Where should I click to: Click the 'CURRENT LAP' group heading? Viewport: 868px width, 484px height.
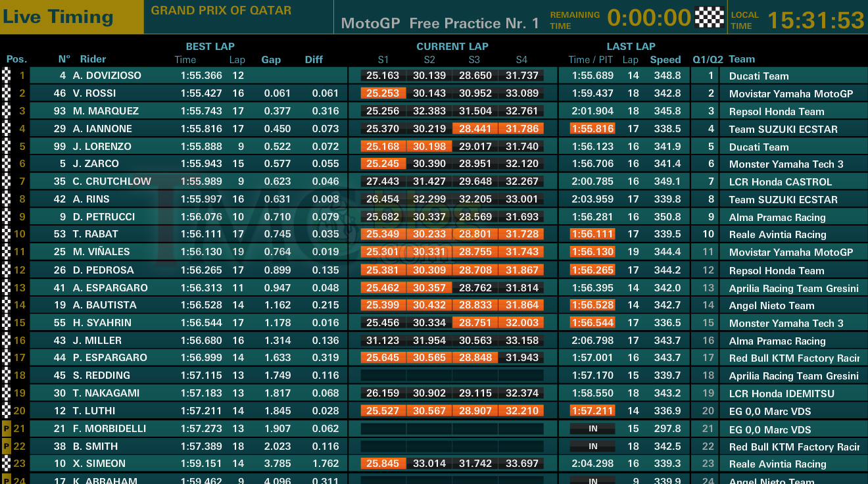point(452,46)
